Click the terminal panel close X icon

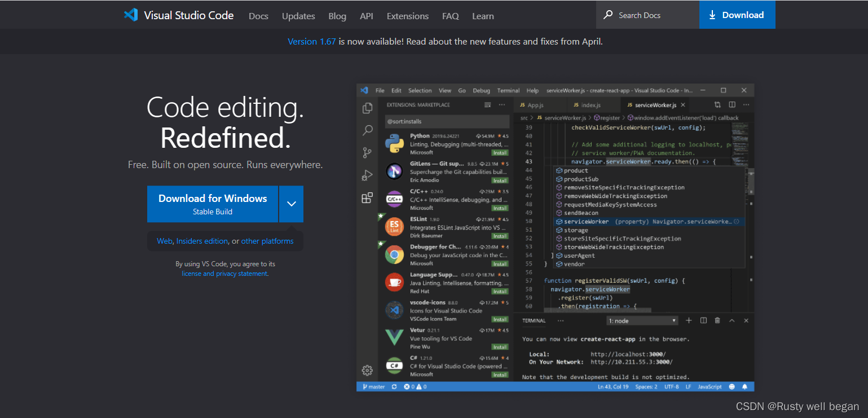746,320
